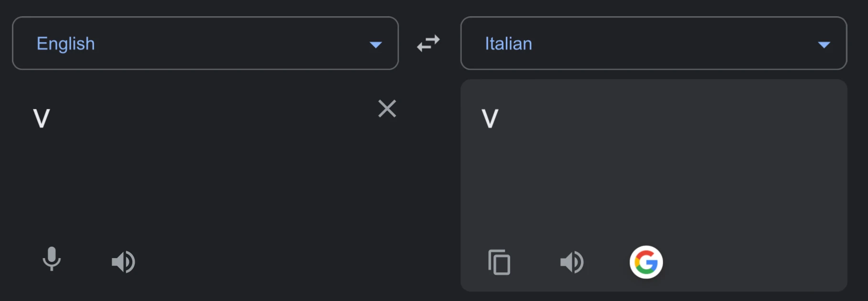Click the translated letter V in the output
Image resolution: width=868 pixels, height=301 pixels.
pos(490,119)
